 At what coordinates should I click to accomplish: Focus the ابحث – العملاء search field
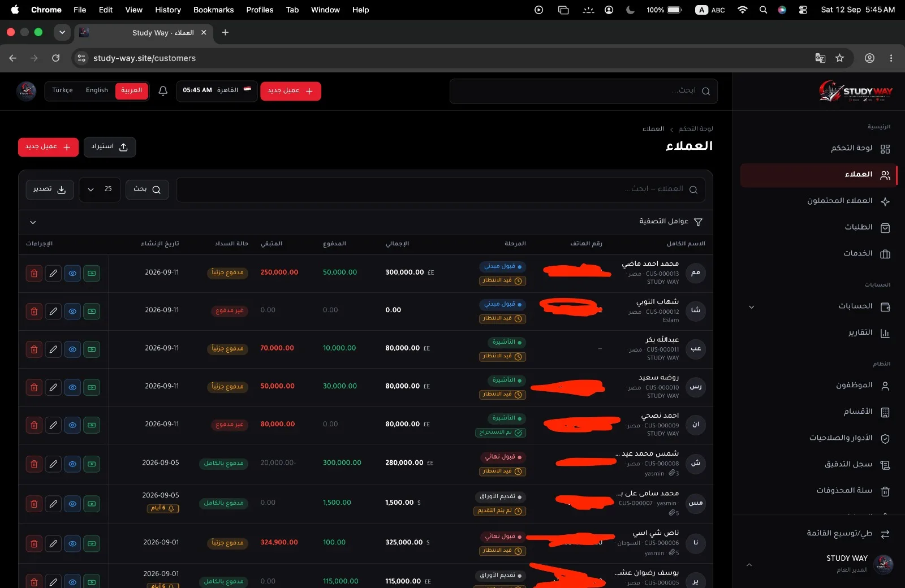click(441, 189)
